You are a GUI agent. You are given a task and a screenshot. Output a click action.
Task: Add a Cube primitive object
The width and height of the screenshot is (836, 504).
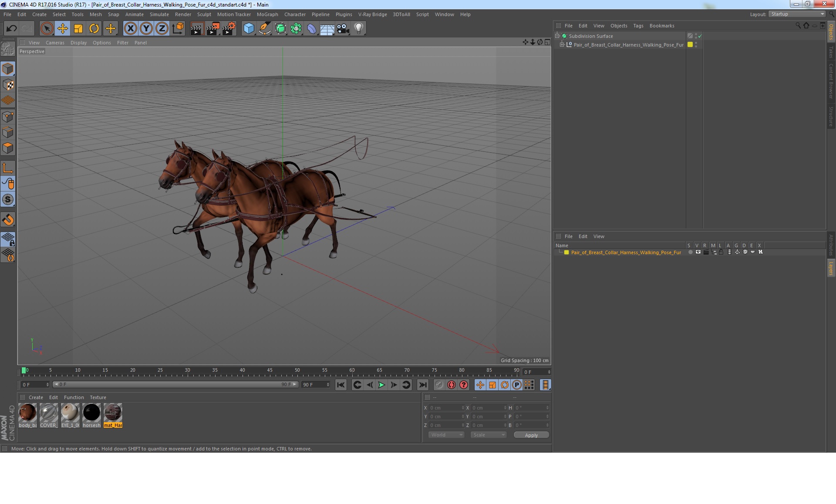[249, 29]
